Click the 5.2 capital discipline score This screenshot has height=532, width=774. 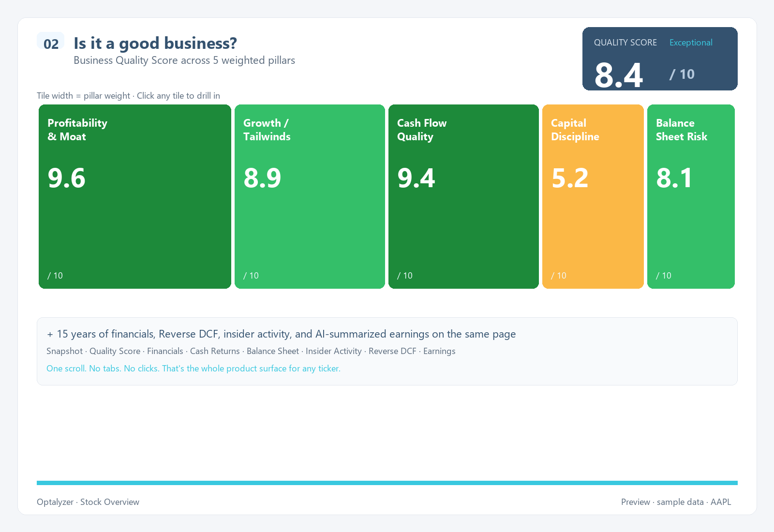point(570,178)
